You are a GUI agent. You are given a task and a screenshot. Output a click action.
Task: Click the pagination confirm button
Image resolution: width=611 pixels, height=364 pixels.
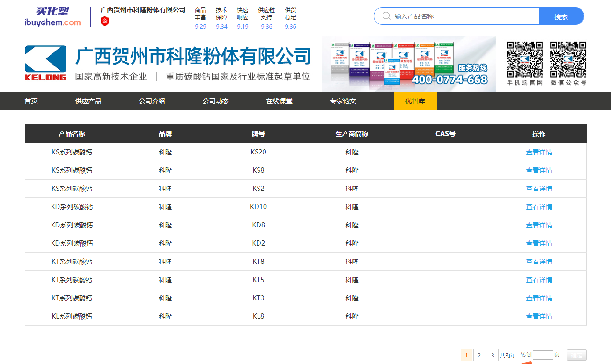[576, 355]
